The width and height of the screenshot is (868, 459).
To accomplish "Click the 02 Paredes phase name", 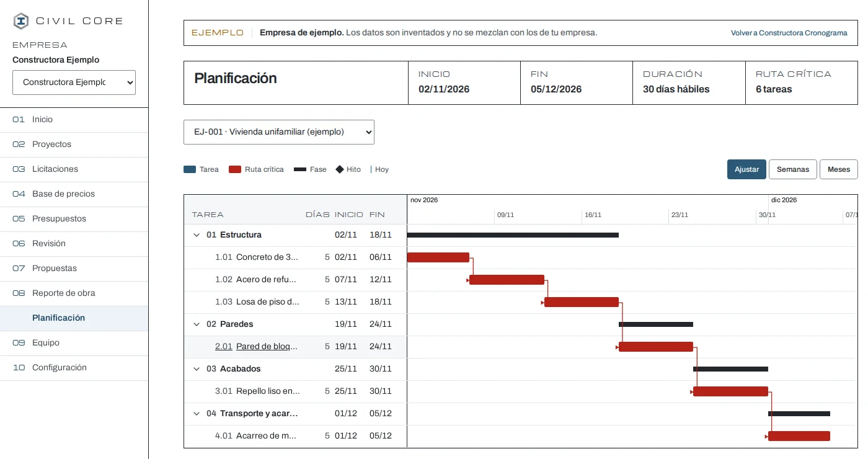I will (236, 324).
